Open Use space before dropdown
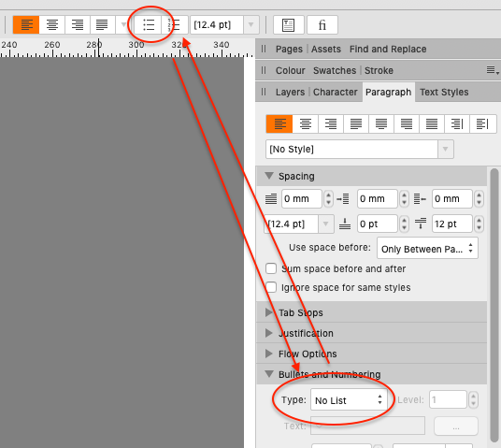 click(427, 248)
